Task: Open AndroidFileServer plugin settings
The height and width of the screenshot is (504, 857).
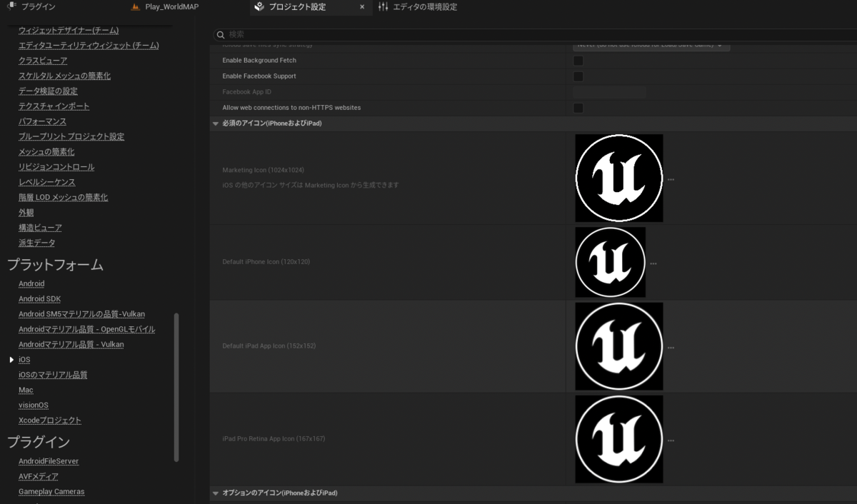Action: 49,461
